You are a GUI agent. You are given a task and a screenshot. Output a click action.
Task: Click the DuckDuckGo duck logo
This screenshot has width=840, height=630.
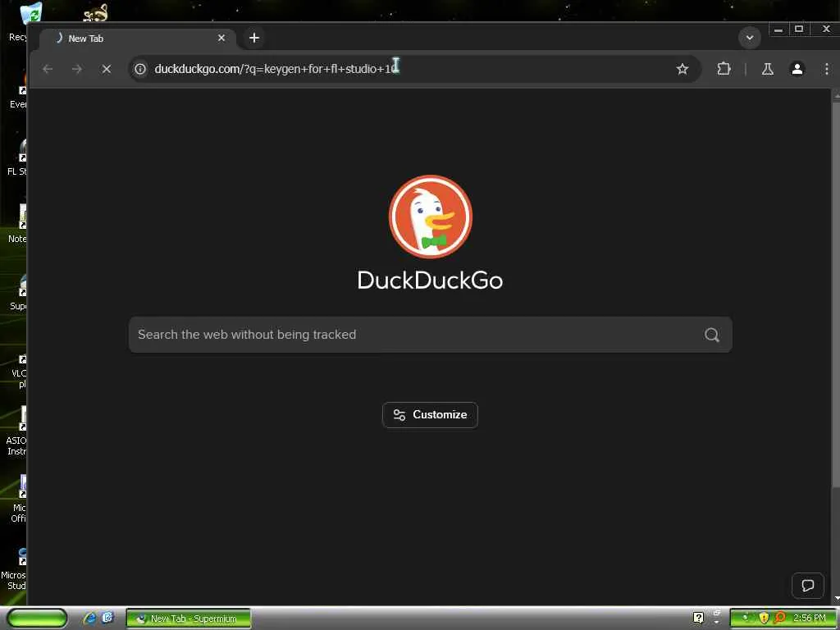430,217
